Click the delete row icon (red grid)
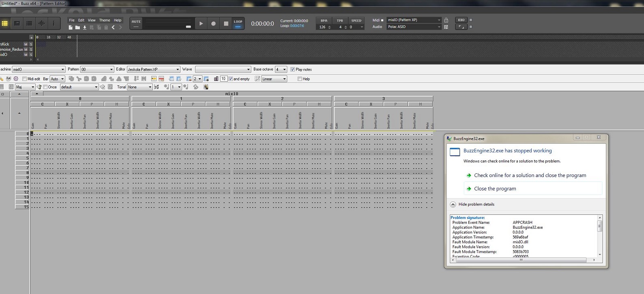The width and height of the screenshot is (644, 294). pyautogui.click(x=161, y=79)
